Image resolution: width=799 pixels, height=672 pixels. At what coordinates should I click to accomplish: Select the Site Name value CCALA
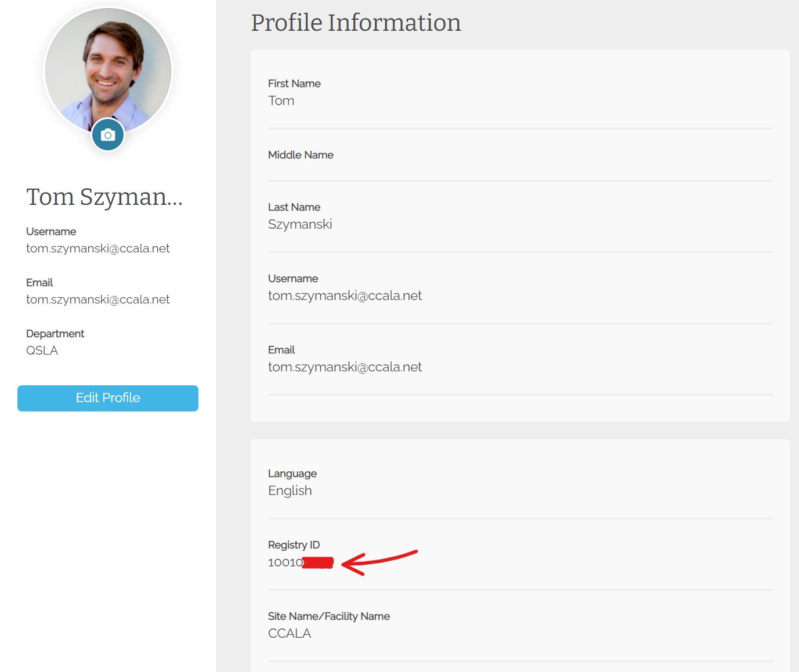[289, 634]
